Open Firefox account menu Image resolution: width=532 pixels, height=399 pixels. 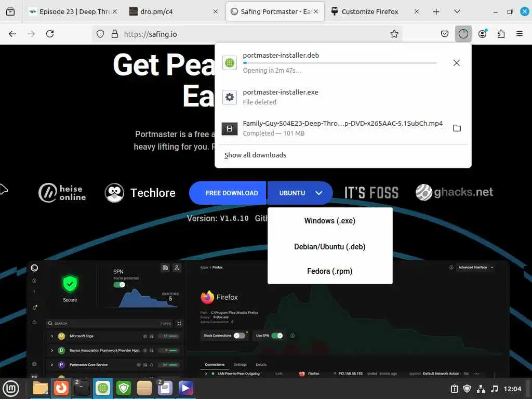[x=483, y=34]
